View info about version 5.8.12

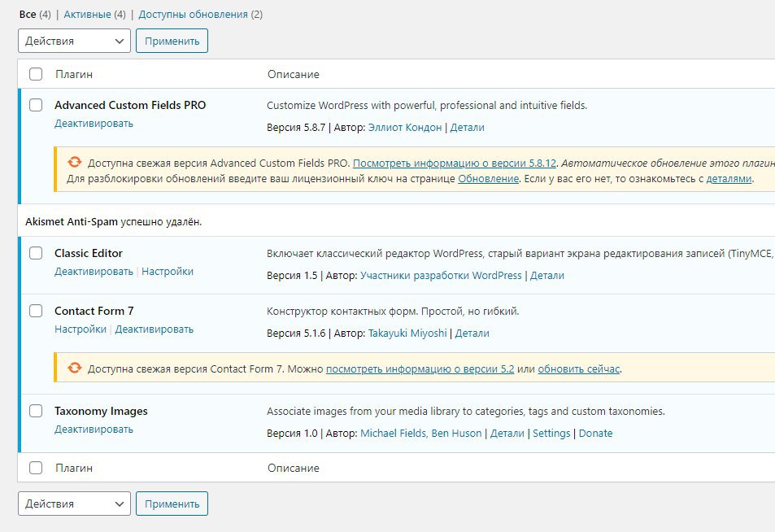[x=455, y=163]
